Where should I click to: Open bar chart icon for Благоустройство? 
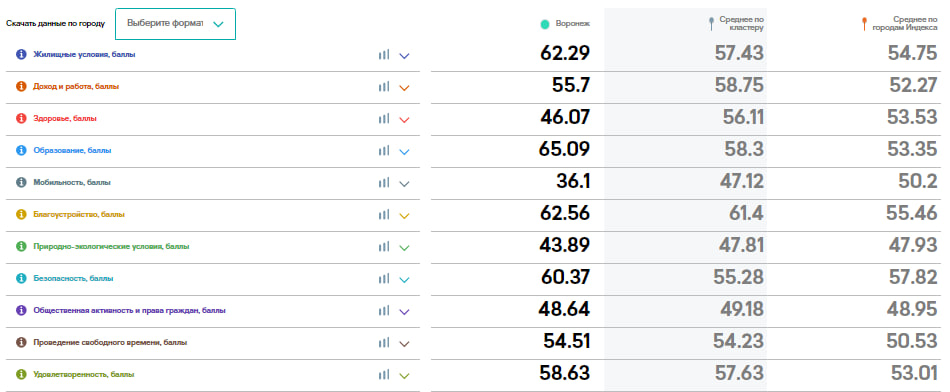[x=384, y=214]
